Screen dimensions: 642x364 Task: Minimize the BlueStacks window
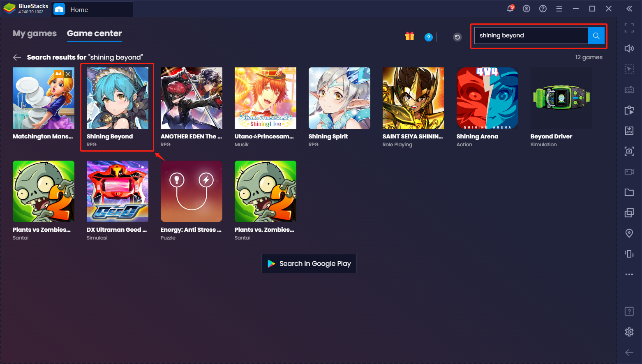[x=576, y=9]
